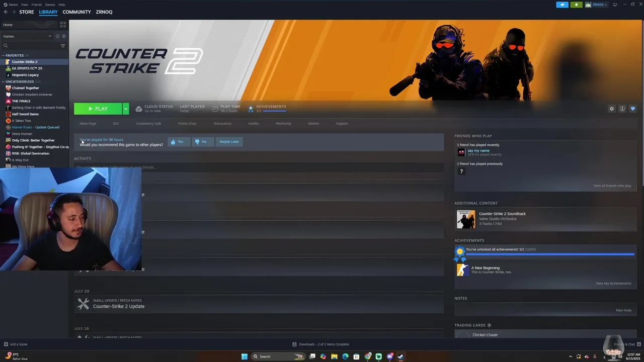
Task: Click the thumbs down No button
Action: 202,142
